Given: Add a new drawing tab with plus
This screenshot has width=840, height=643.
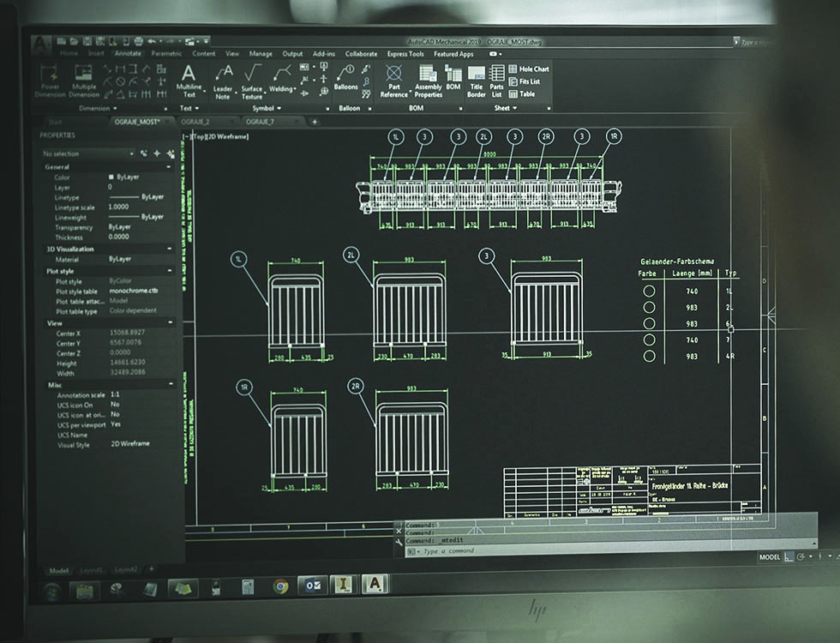Looking at the screenshot, I should coord(315,122).
